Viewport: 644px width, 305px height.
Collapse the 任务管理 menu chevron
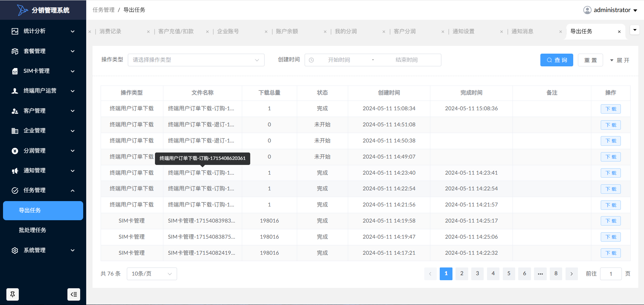(x=72, y=190)
